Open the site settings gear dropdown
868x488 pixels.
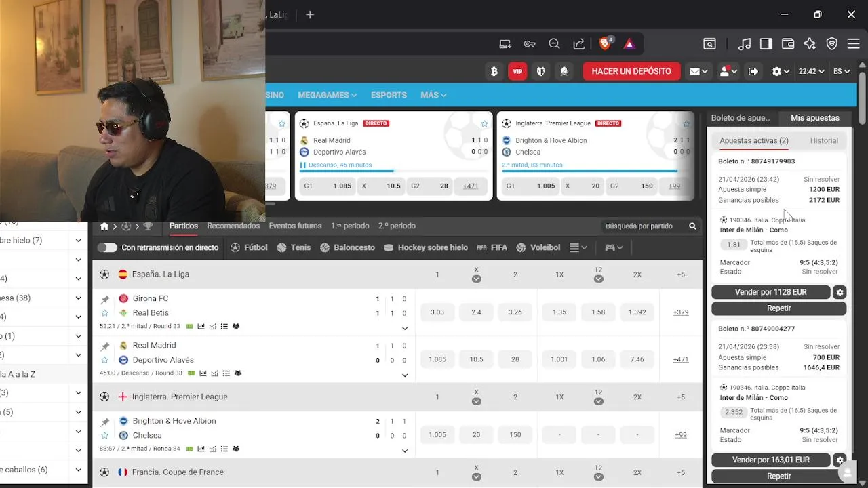coord(781,71)
